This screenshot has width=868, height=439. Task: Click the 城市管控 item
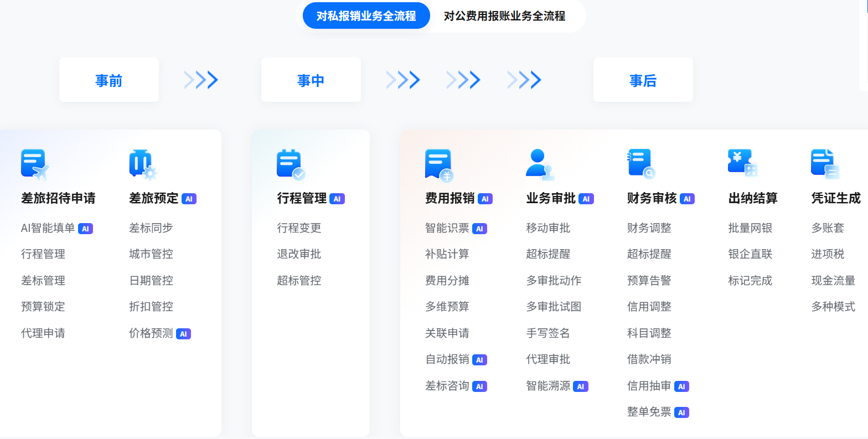[x=151, y=254]
